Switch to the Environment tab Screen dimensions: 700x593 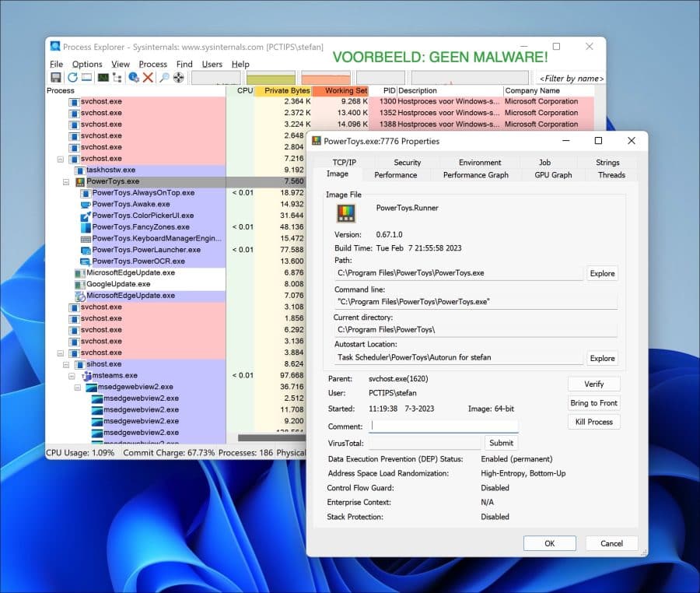[x=480, y=163]
